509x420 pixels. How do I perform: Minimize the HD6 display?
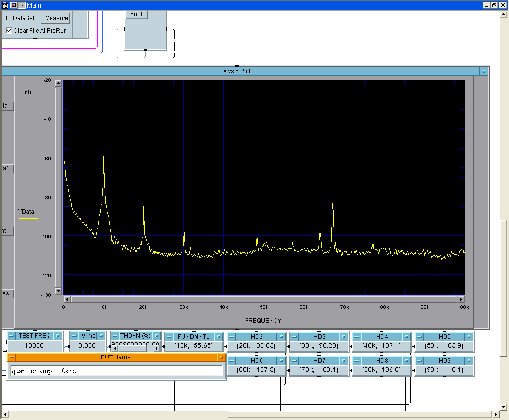pyautogui.click(x=232, y=361)
